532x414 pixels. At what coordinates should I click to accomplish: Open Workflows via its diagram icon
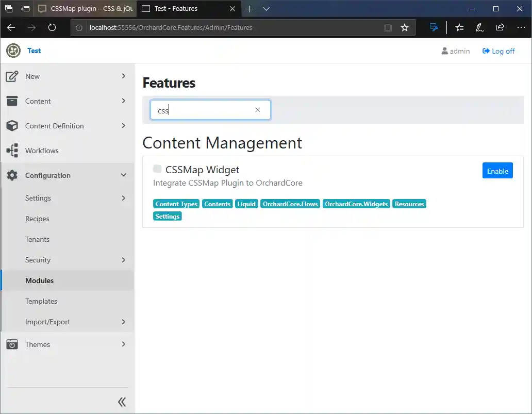12,151
